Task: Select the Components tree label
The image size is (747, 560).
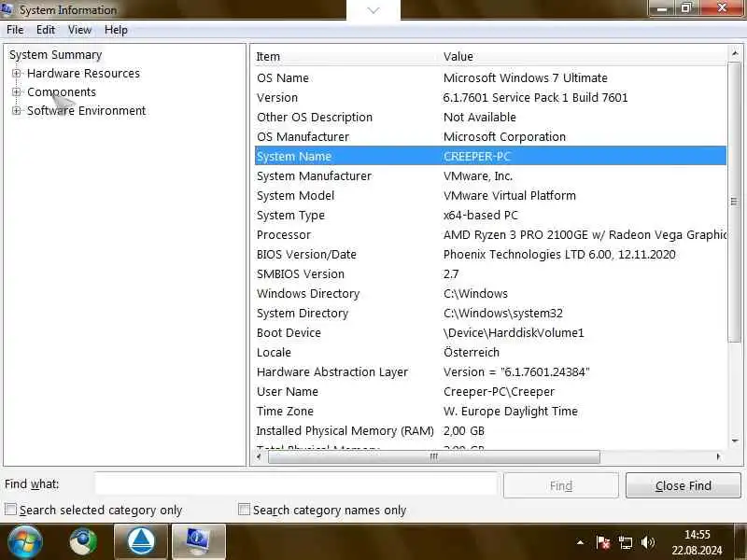Action: [62, 91]
